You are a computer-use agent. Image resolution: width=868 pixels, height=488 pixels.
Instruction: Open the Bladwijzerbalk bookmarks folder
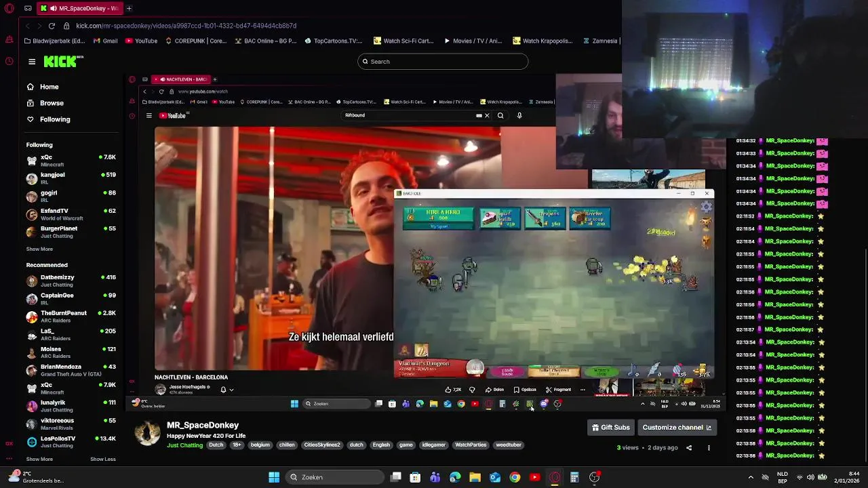[x=54, y=41]
